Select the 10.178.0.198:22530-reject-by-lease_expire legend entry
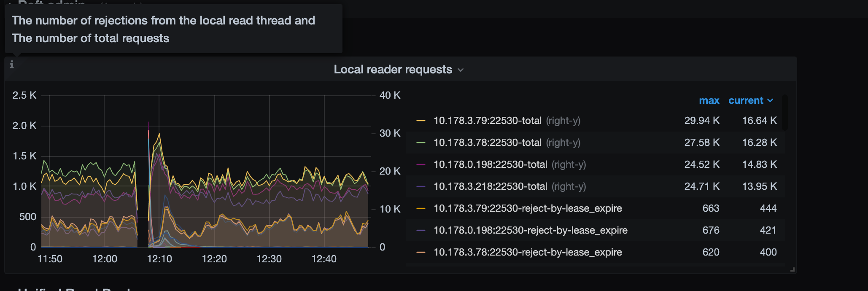 point(530,230)
